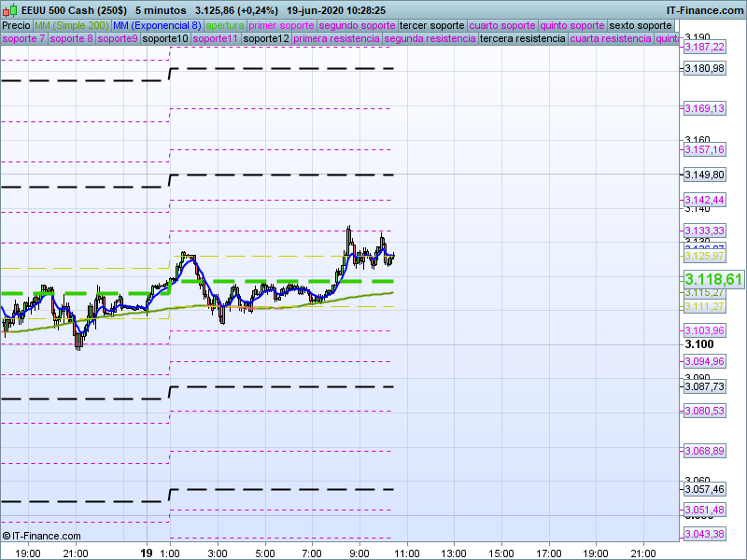
Task: Select the soporte12 indicator label
Action: pos(264,39)
